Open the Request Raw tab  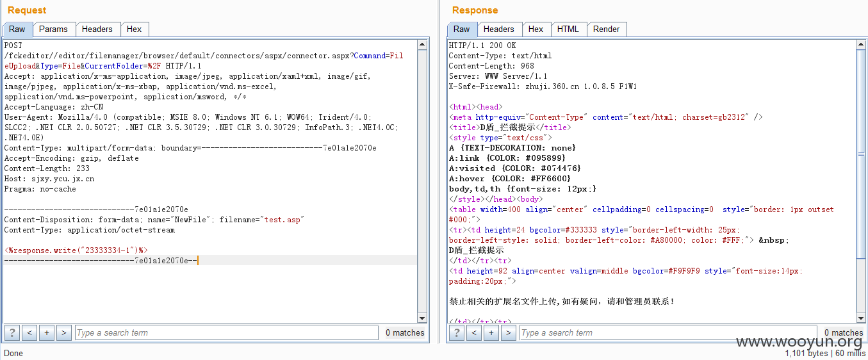click(17, 29)
